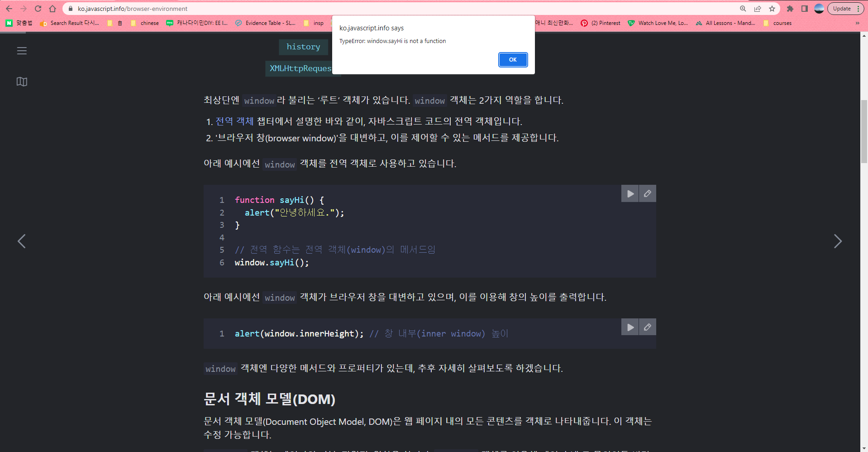Image resolution: width=868 pixels, height=452 pixels.
Task: Follow the 전역 객체 chapter link
Action: tap(233, 121)
